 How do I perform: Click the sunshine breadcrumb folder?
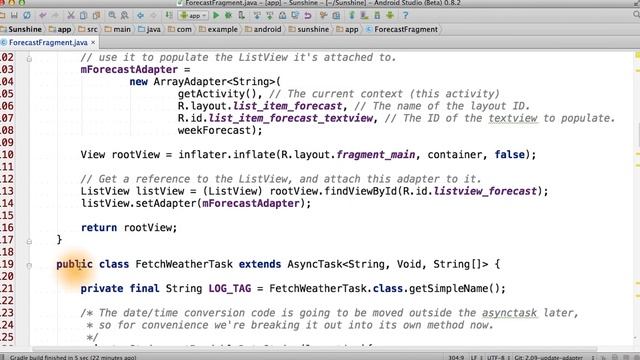(x=309, y=29)
